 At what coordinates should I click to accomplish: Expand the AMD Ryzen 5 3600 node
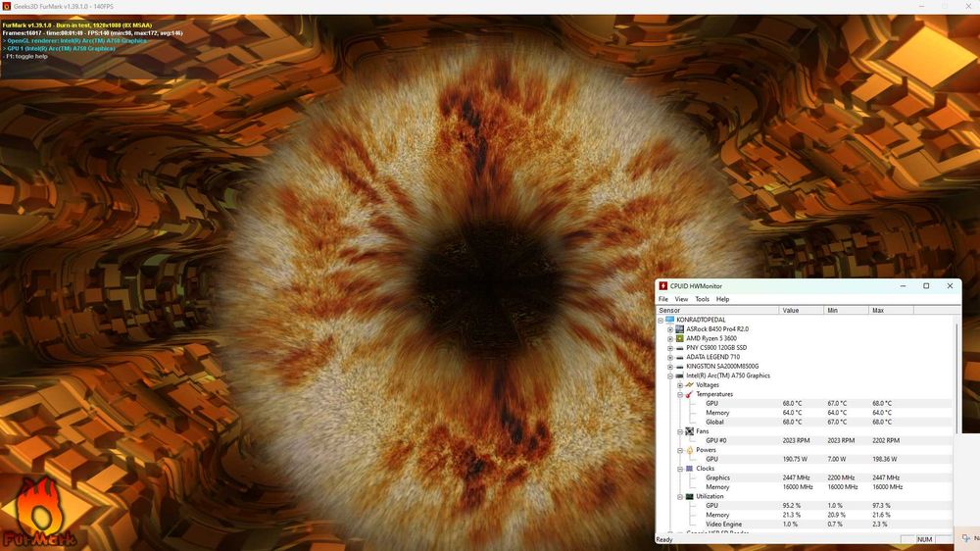(x=670, y=339)
